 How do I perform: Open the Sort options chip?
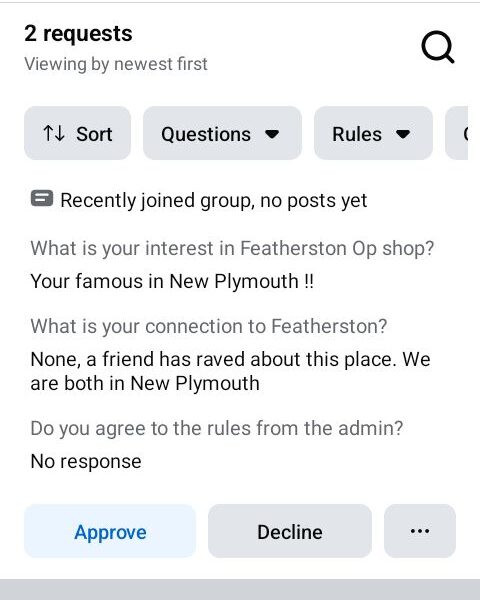pyautogui.click(x=77, y=133)
